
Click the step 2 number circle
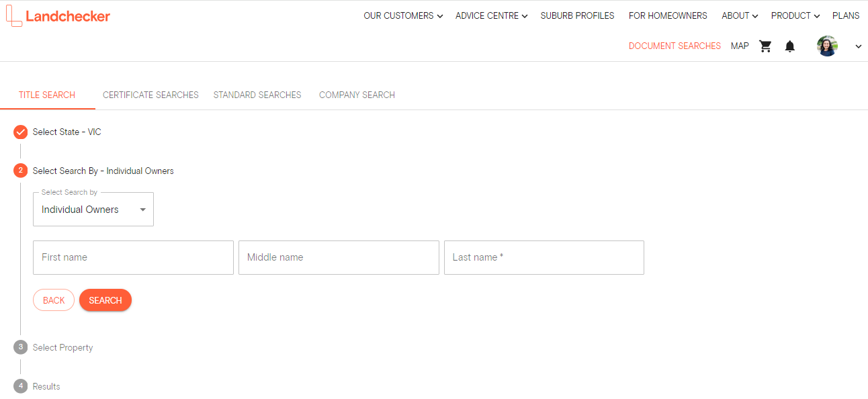pyautogui.click(x=20, y=171)
